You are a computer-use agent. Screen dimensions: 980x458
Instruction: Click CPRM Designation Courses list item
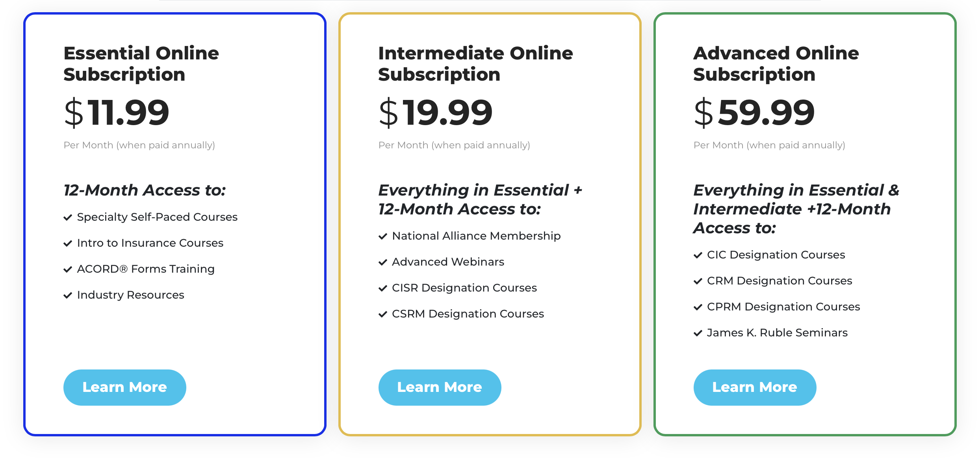tap(777, 307)
